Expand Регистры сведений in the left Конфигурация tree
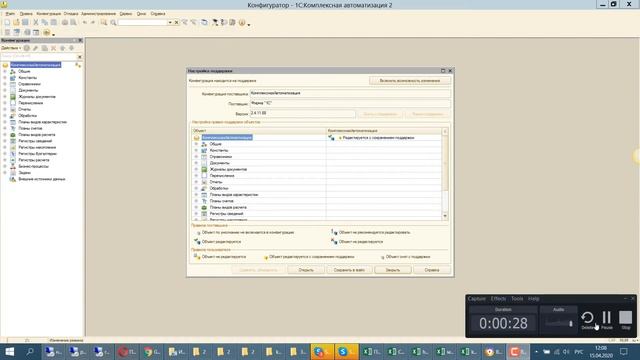The image size is (640, 360). (5, 141)
